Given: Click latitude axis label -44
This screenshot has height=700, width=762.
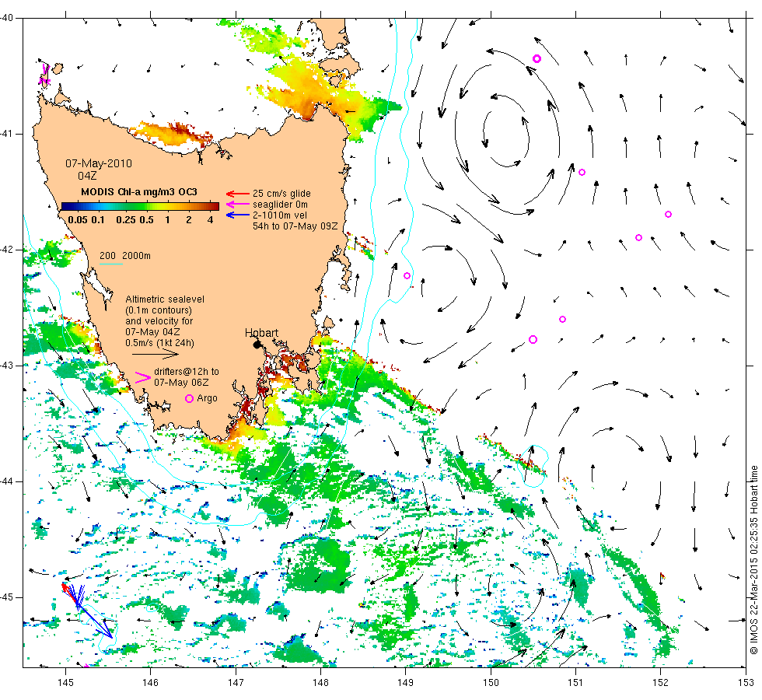Looking at the screenshot, I should (x=7, y=481).
